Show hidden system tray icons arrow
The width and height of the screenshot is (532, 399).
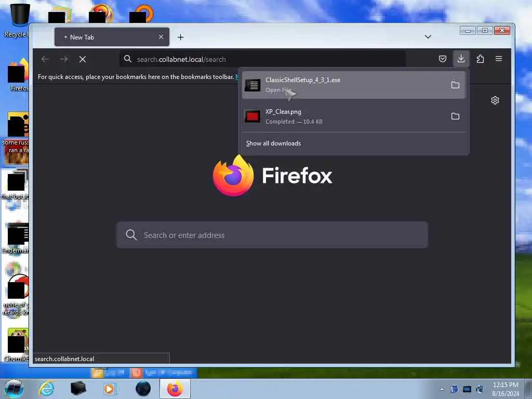point(442,389)
